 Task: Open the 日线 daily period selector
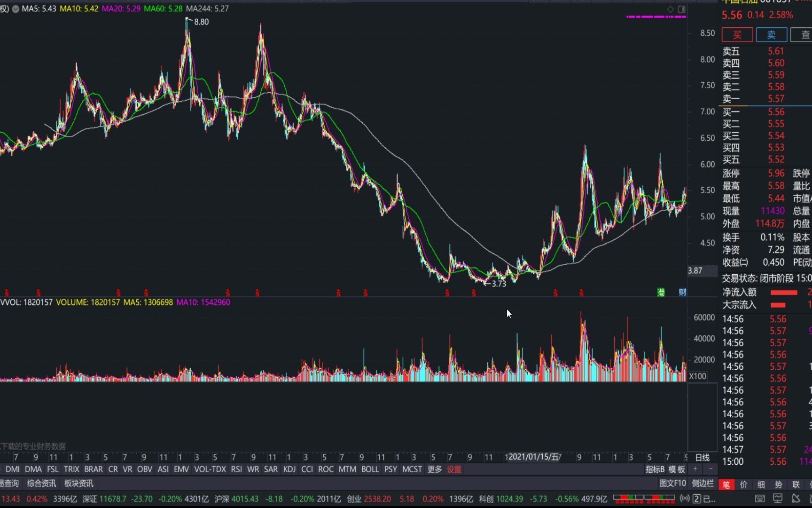point(703,457)
